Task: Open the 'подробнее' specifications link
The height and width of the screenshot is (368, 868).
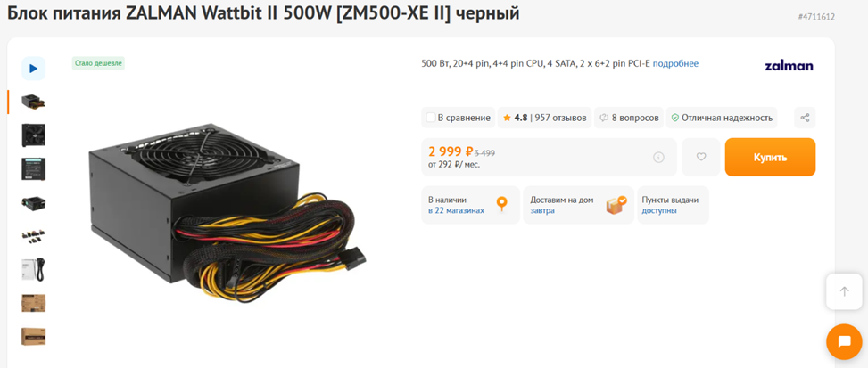Action: (x=675, y=63)
